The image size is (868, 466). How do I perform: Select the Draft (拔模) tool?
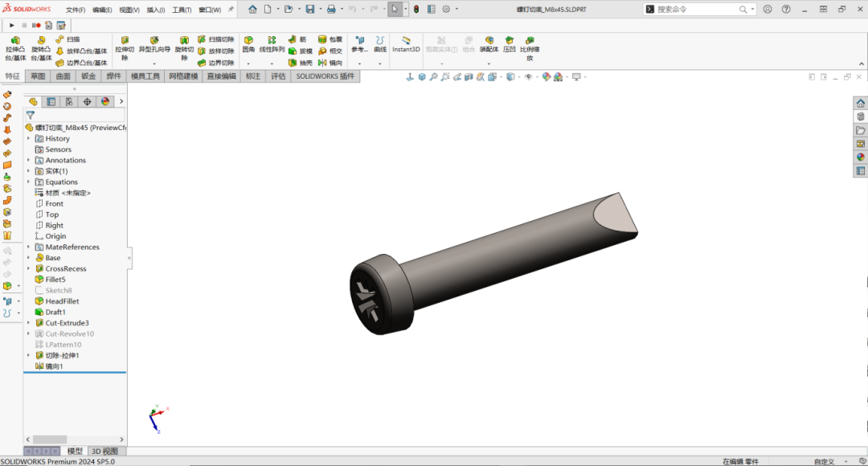click(301, 51)
